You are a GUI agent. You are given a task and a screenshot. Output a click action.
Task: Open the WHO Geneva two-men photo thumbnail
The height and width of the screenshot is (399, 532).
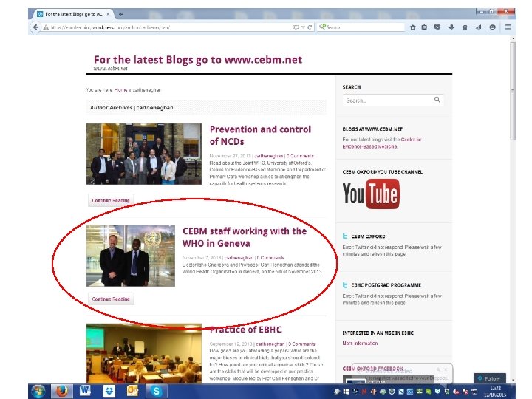[131, 256]
